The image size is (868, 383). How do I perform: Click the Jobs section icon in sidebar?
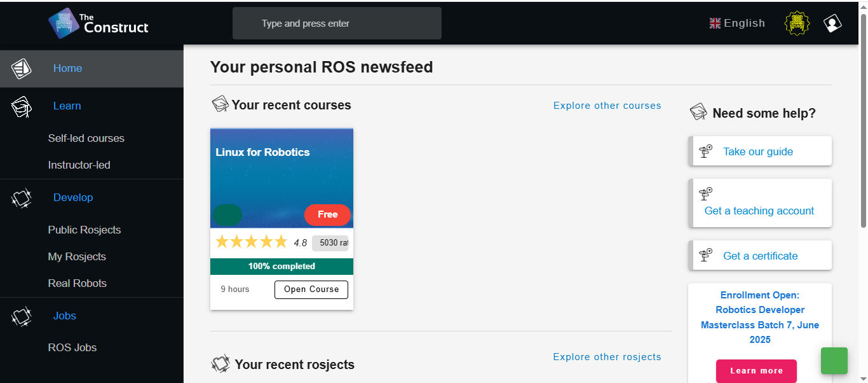pyautogui.click(x=21, y=316)
